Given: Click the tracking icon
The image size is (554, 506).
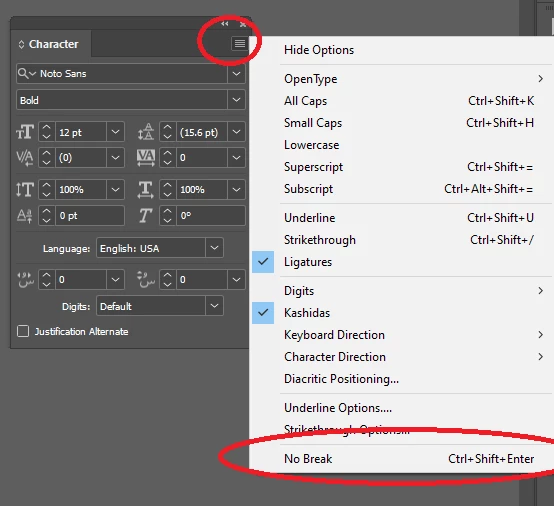Looking at the screenshot, I should [146, 158].
